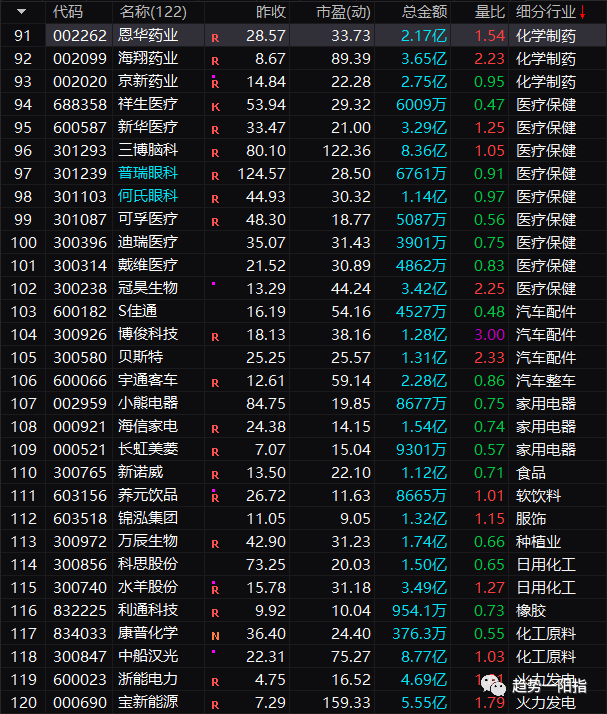This screenshot has width=607, height=714.
Task: Sort by 代码 column header
Action: click(68, 12)
